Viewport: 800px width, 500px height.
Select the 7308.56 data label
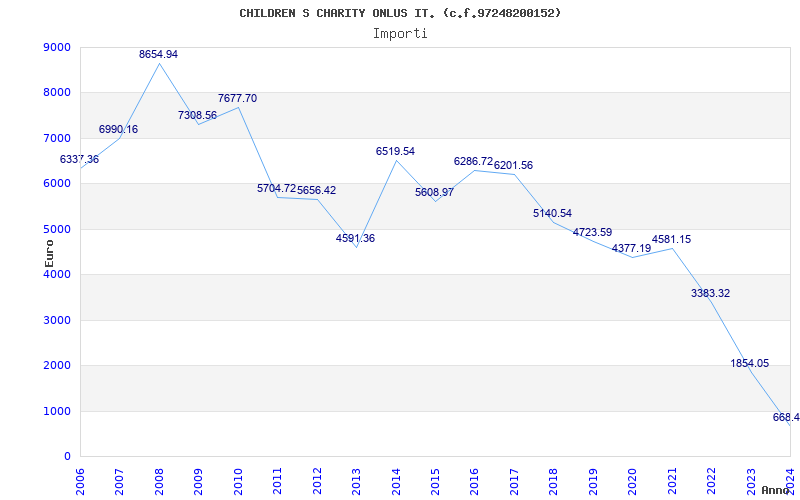(197, 115)
